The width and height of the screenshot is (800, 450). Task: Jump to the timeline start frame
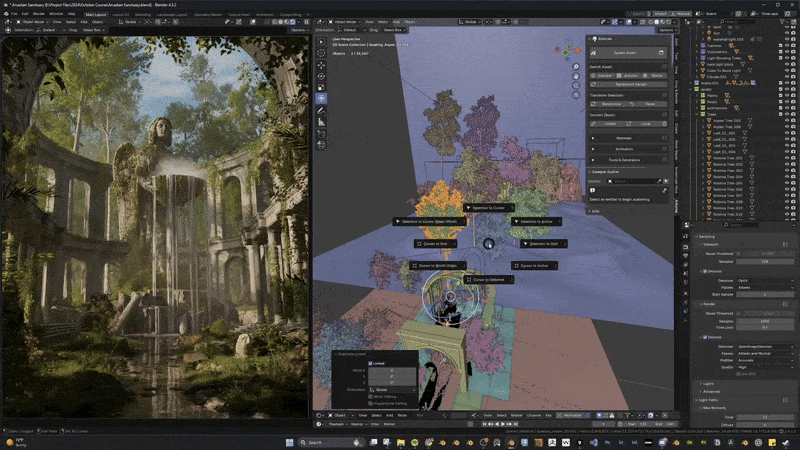click(484, 424)
